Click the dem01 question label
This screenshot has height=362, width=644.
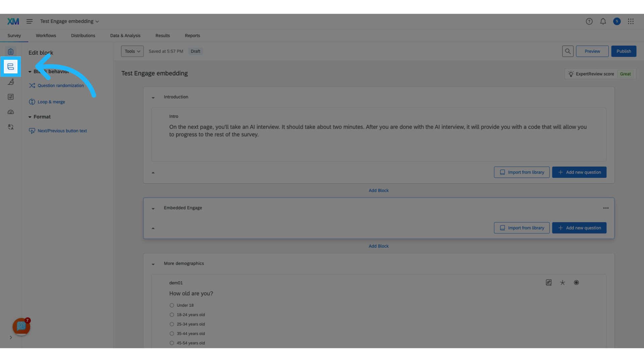pos(176,283)
